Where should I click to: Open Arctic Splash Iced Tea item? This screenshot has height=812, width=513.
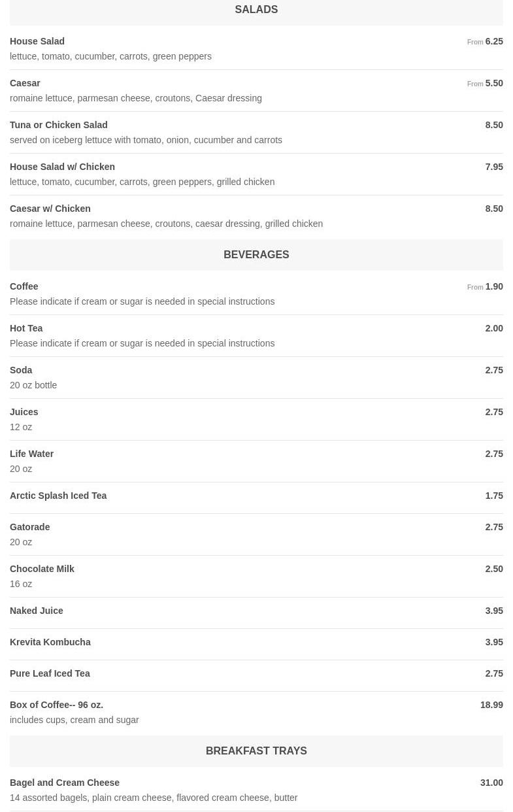(58, 496)
